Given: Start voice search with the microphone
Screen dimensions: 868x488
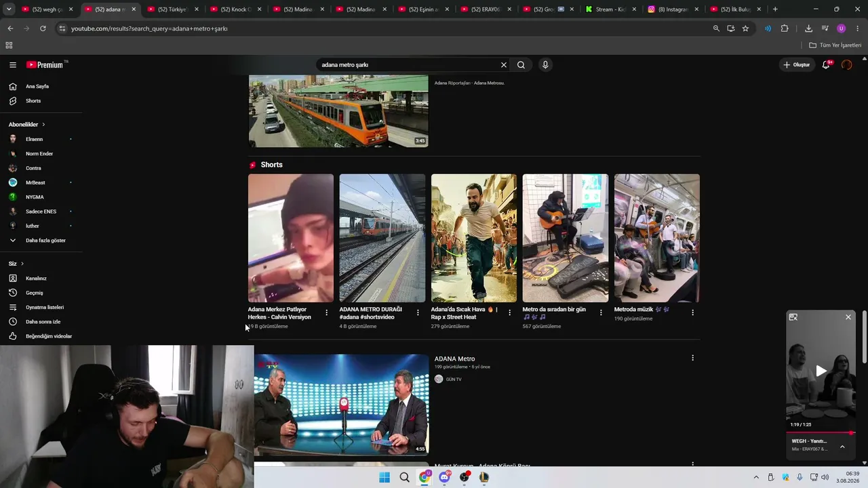Looking at the screenshot, I should [x=545, y=65].
